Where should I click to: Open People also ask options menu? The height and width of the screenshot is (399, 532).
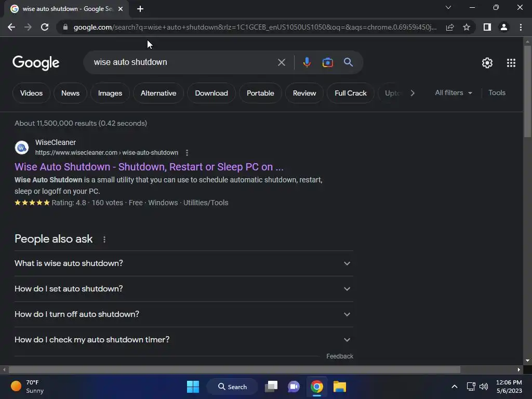point(104,240)
